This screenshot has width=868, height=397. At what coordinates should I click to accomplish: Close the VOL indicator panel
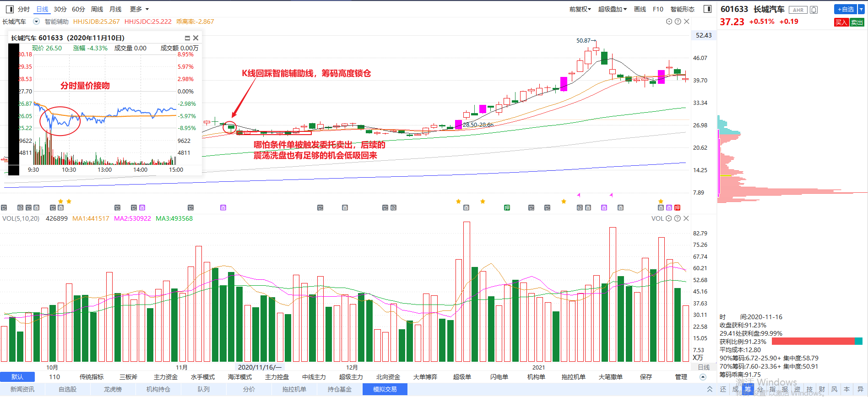686,218
